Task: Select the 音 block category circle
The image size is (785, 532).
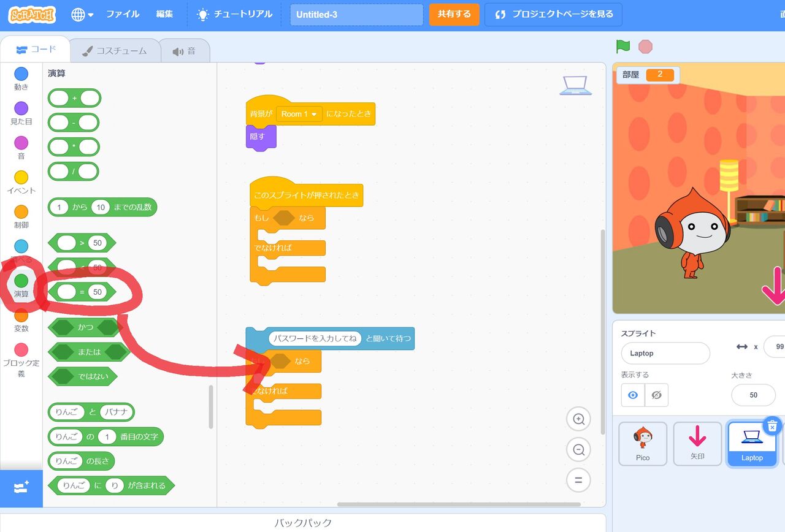Action: coord(21,143)
